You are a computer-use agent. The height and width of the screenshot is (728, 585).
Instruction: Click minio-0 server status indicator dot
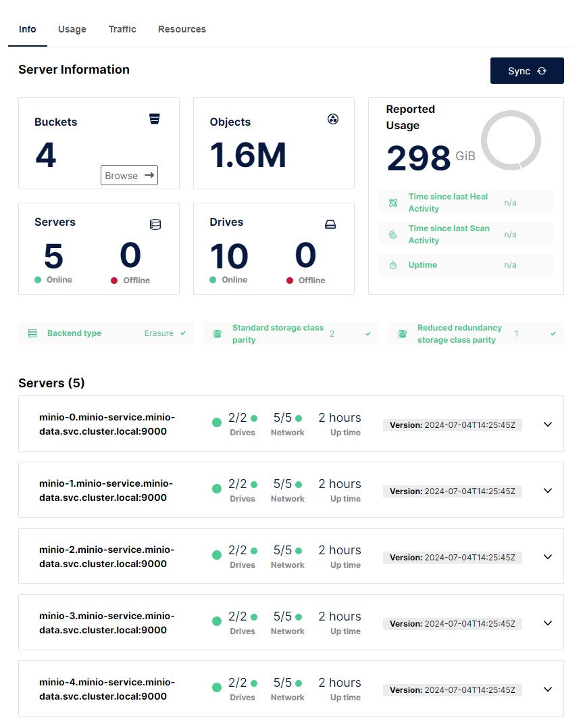click(x=217, y=422)
